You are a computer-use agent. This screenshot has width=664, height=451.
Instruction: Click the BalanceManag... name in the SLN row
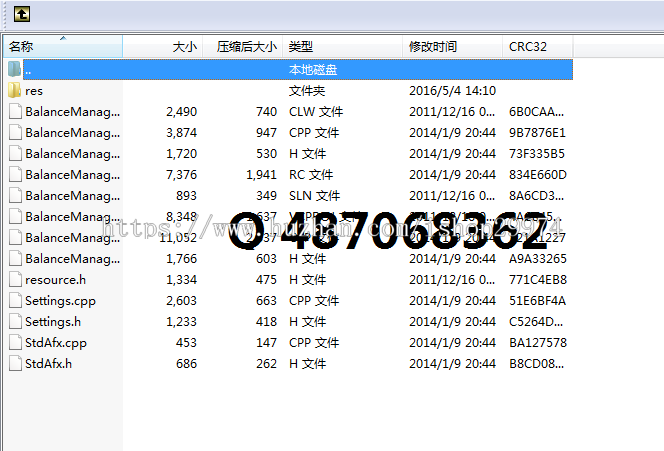tap(72, 196)
